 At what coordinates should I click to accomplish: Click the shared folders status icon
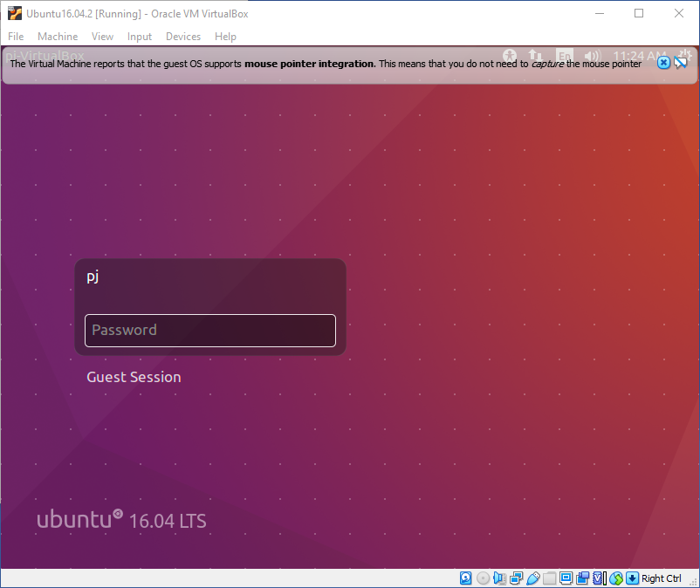[x=549, y=578]
